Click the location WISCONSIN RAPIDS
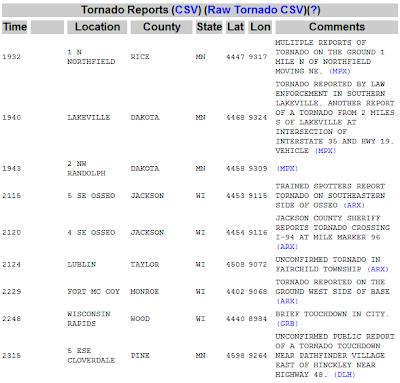The height and width of the screenshot is (383, 400). pos(89,319)
